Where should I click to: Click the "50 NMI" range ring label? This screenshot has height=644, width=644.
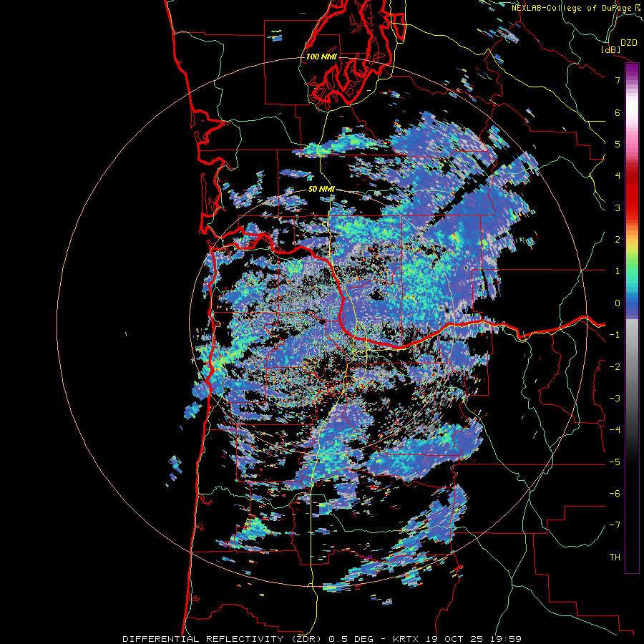tap(321, 189)
